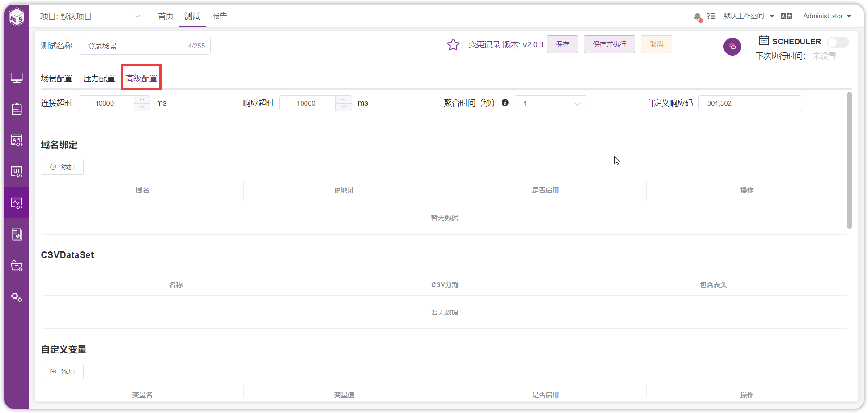This screenshot has width=868, height=413.
Task: Click the purple round link icon
Action: click(x=732, y=47)
